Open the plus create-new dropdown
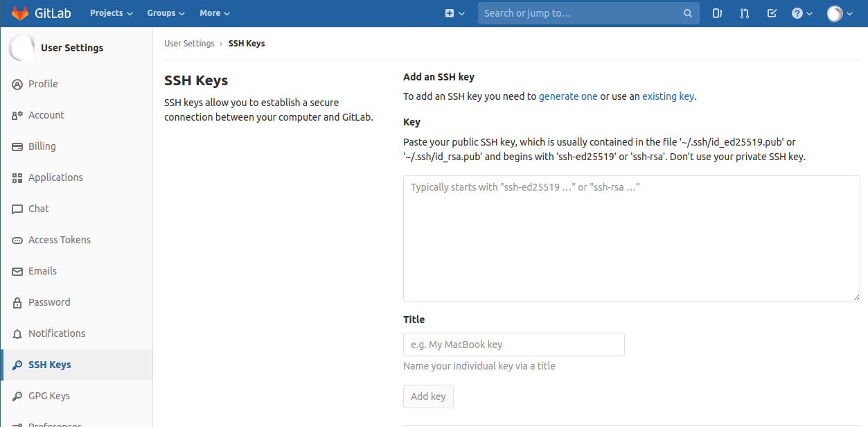Screen dimensions: 868x427 (454, 13)
